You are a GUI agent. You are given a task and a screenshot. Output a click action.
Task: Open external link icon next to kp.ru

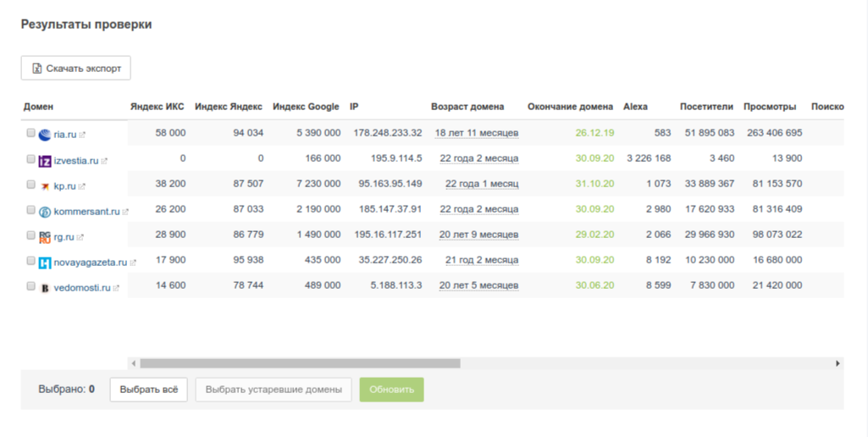(x=82, y=186)
